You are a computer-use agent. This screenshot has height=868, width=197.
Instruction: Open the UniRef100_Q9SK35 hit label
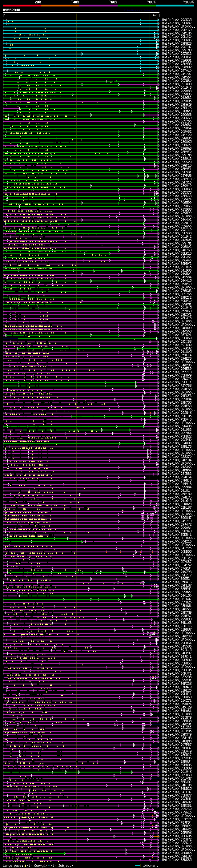click(177, 20)
